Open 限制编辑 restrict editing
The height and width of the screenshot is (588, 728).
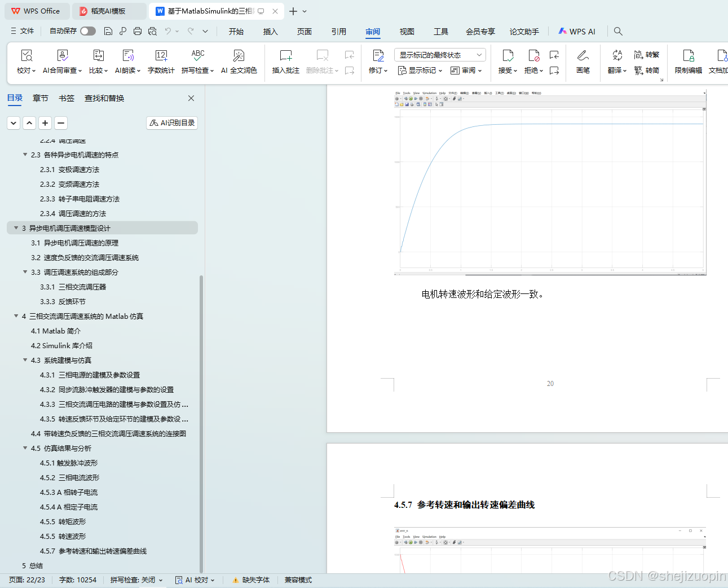[x=688, y=62]
